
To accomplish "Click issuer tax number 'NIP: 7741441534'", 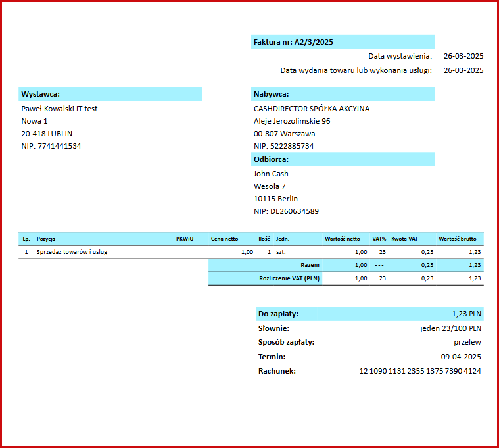I will pos(51,146).
